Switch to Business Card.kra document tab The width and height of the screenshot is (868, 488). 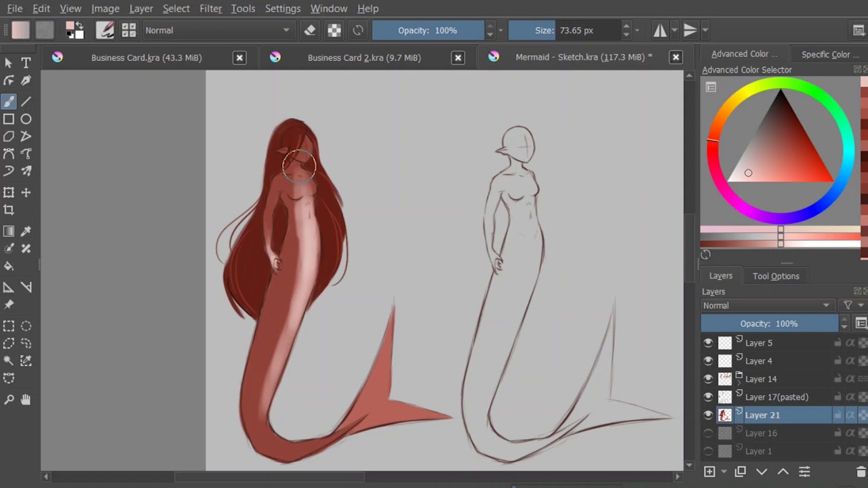[146, 58]
